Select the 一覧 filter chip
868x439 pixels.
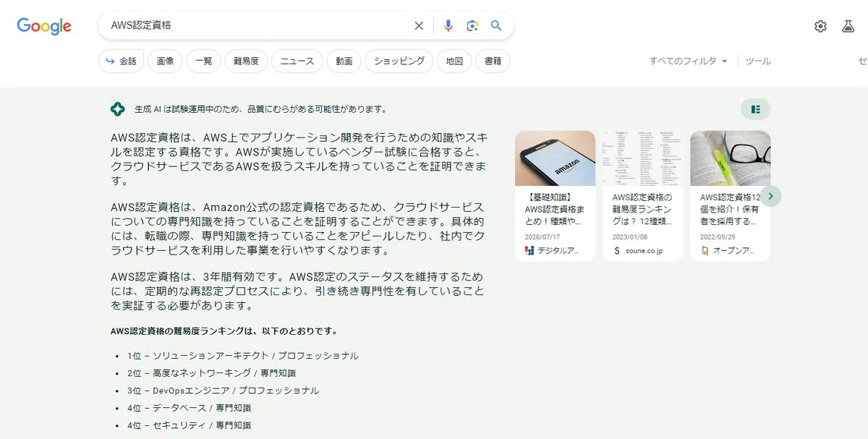pyautogui.click(x=204, y=61)
